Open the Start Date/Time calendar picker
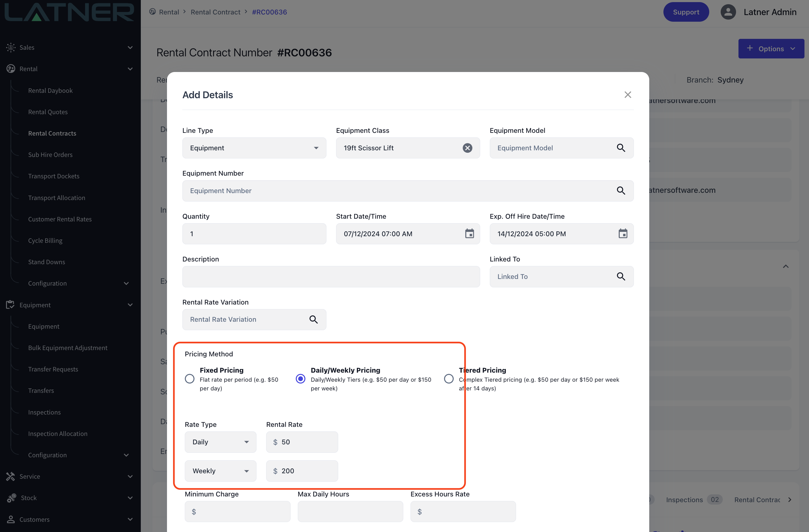The height and width of the screenshot is (532, 809). (469, 234)
